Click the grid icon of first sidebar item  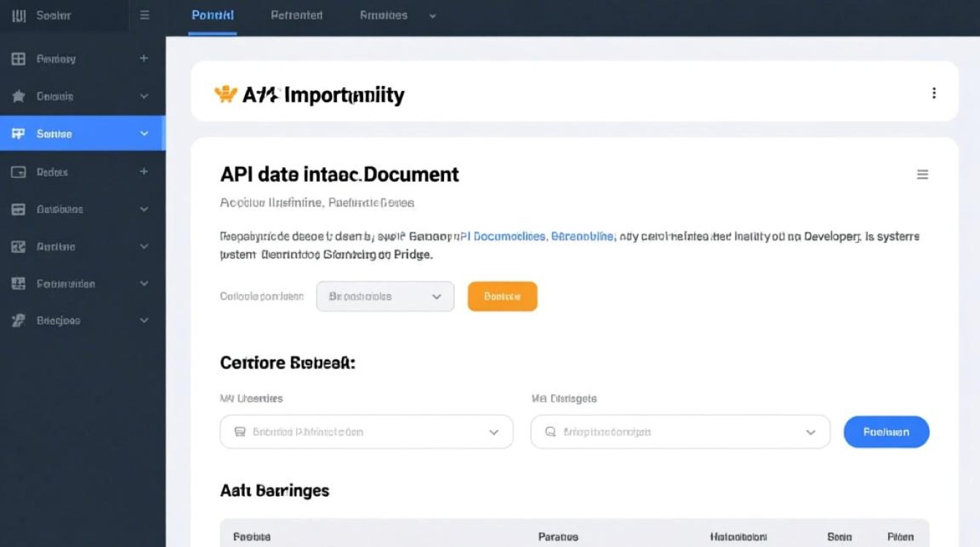tap(19, 59)
